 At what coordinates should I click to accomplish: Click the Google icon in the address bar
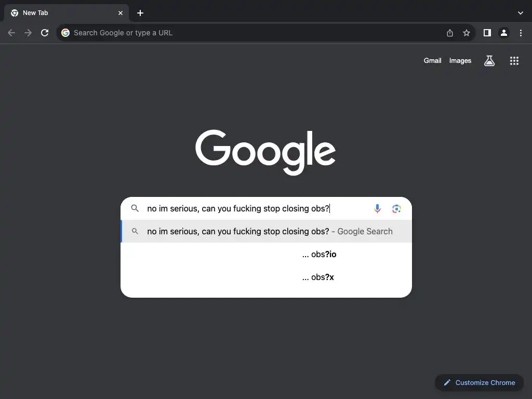point(65,33)
